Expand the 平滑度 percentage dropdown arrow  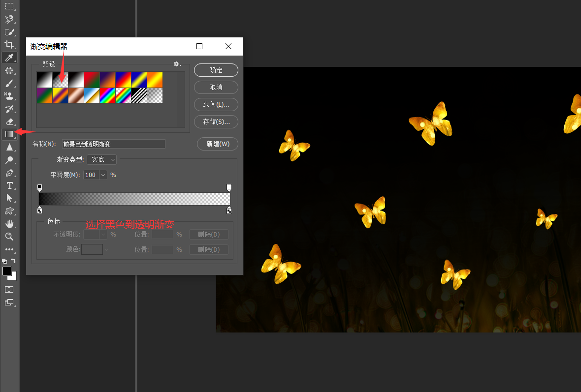103,175
